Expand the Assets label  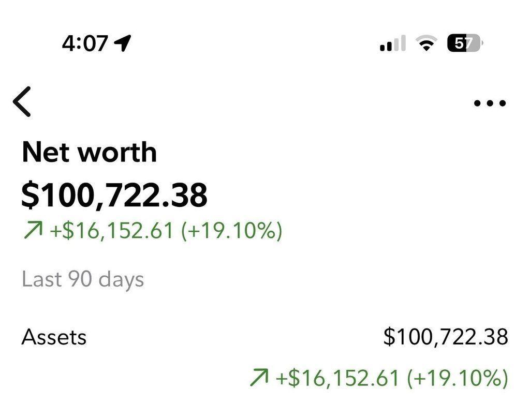54,337
